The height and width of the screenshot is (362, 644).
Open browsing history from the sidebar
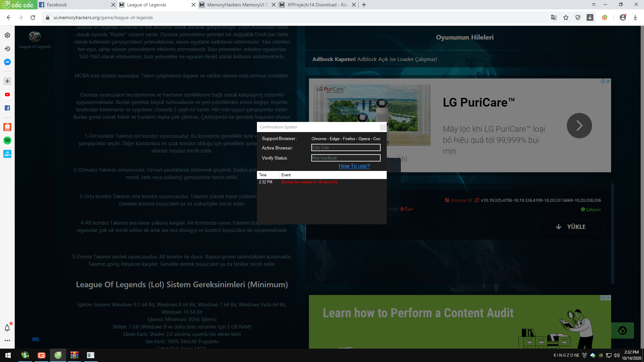pos(7,49)
